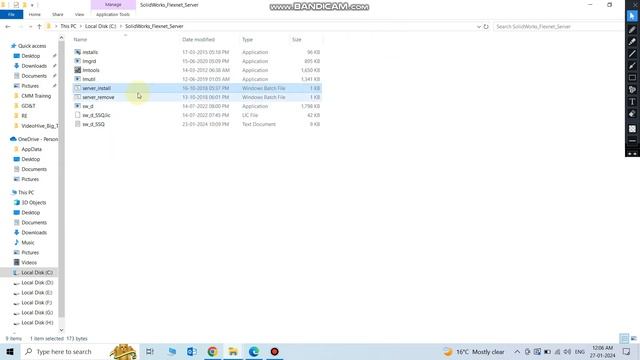Open pinned Downloads under Quick access
The image size is (640, 360).
[x=34, y=66]
